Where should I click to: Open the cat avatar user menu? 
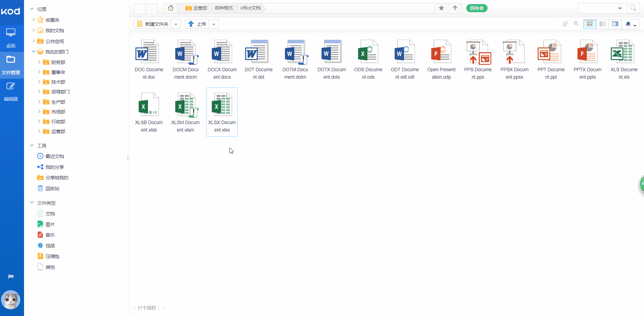[x=11, y=300]
